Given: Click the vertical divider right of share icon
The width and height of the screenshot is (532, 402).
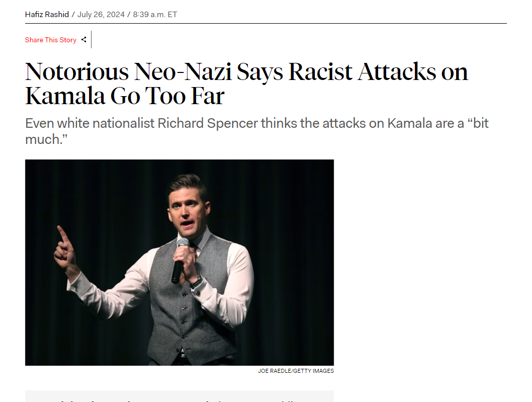Looking at the screenshot, I should click(x=91, y=40).
